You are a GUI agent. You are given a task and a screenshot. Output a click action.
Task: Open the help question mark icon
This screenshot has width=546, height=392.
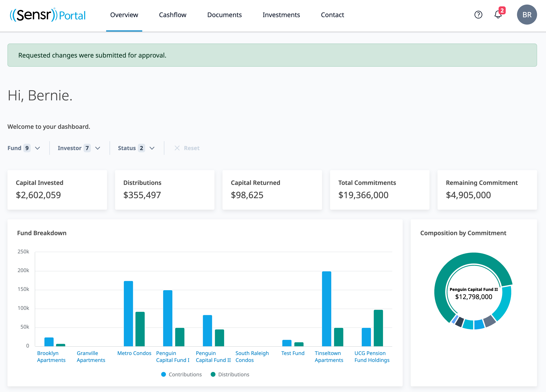click(x=478, y=15)
